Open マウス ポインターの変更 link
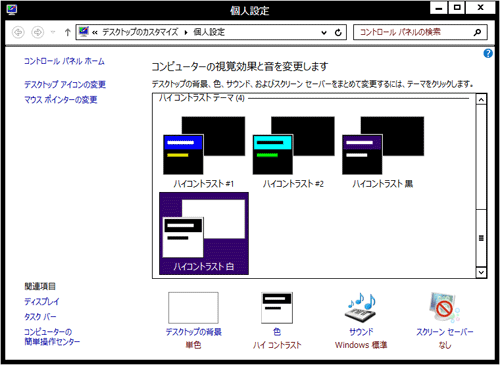 click(61, 100)
